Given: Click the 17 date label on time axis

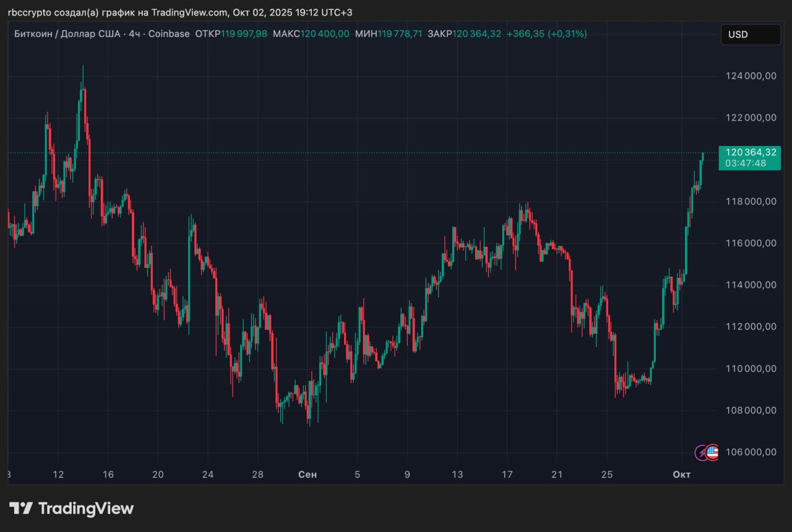Looking at the screenshot, I should tap(507, 474).
